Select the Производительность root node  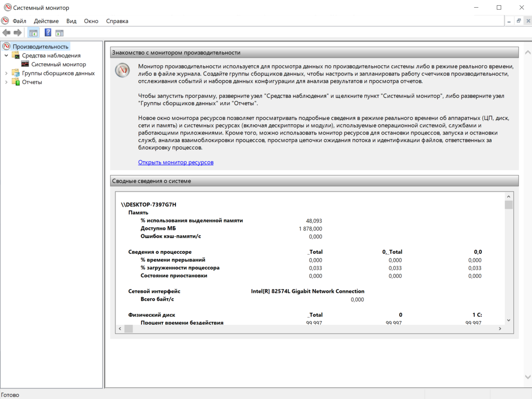pos(40,47)
